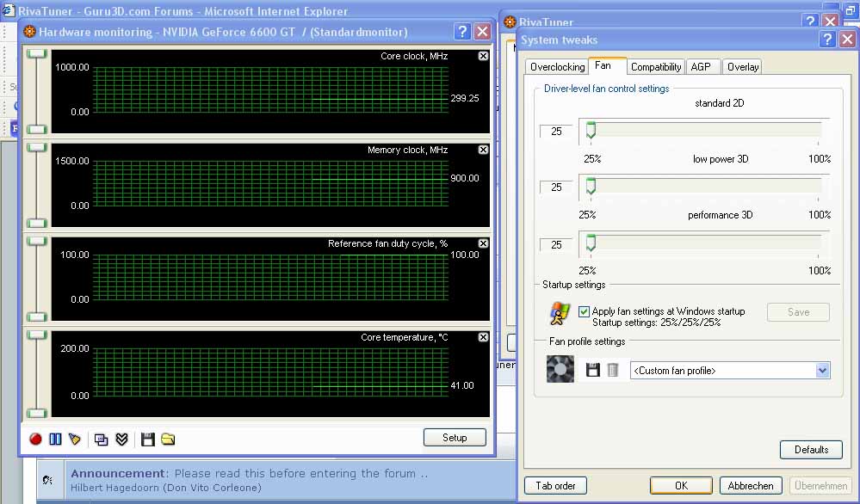Viewport: 860px width, 504px height.
Task: Click the standard 2D fan slider thumb
Action: [x=591, y=131]
